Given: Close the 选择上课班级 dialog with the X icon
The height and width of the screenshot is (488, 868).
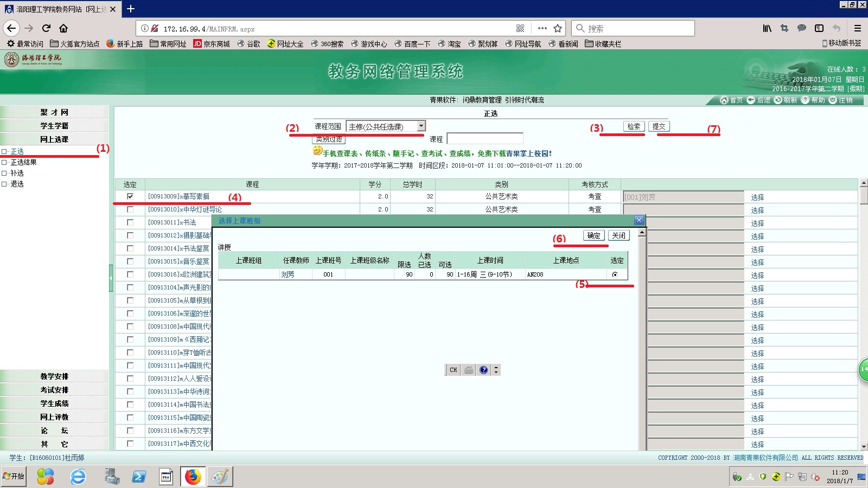Looking at the screenshot, I should 639,220.
